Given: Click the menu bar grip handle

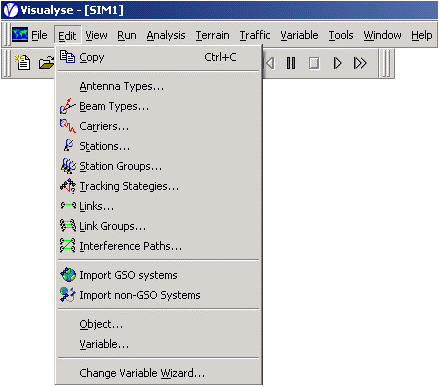Looking at the screenshot, I should click(6, 35).
